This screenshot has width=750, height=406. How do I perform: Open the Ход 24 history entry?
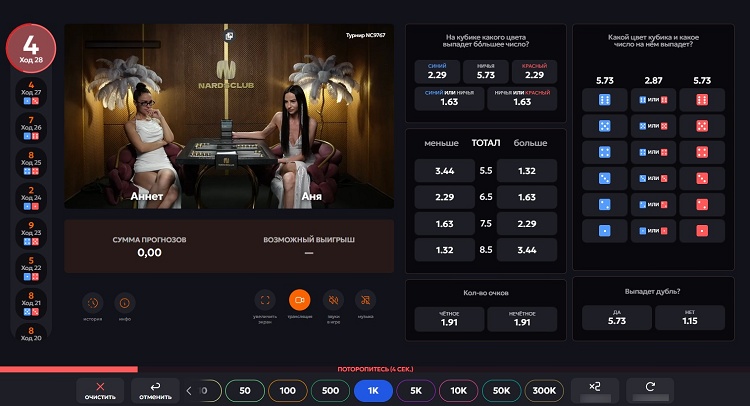pos(31,198)
